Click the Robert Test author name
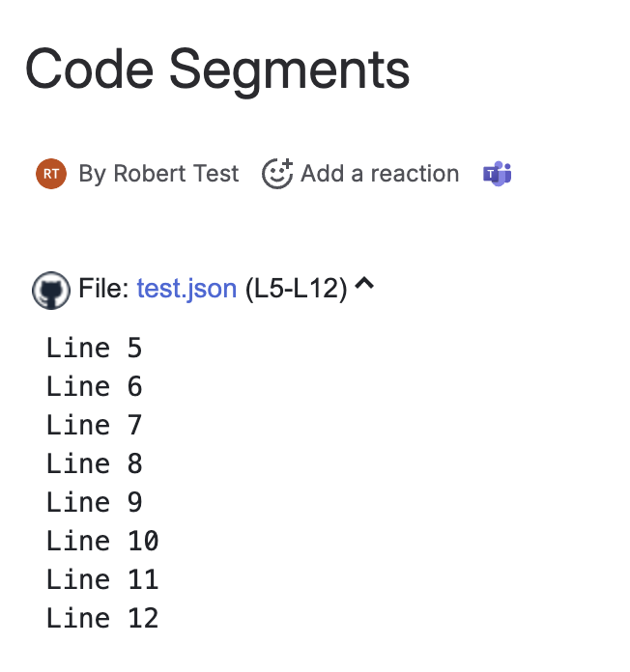630x672 pixels. coord(176,174)
